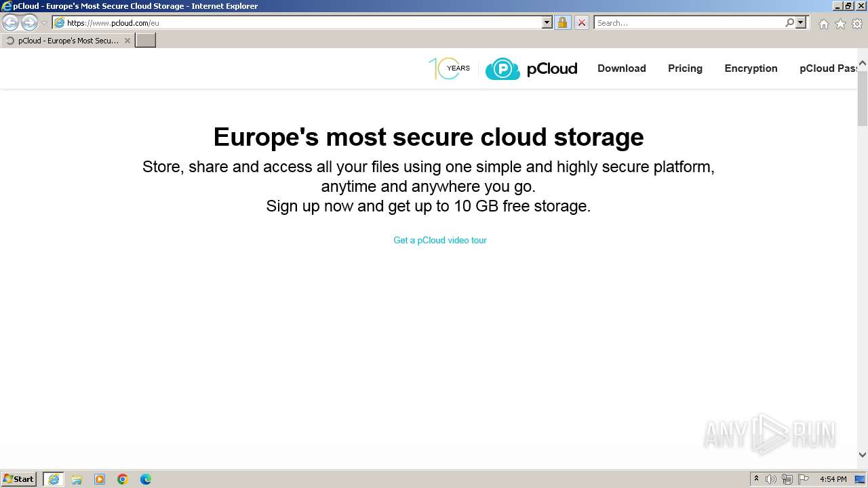Open the Tools gear menu

[857, 24]
